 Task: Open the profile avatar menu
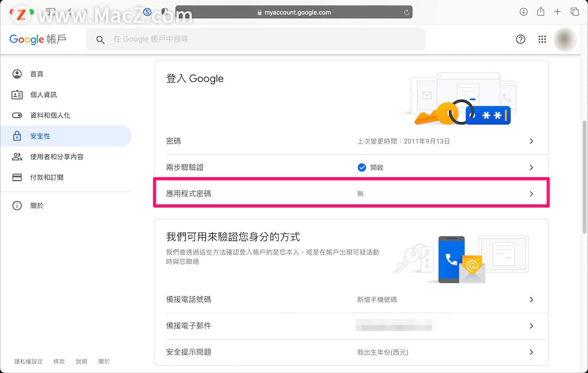565,39
